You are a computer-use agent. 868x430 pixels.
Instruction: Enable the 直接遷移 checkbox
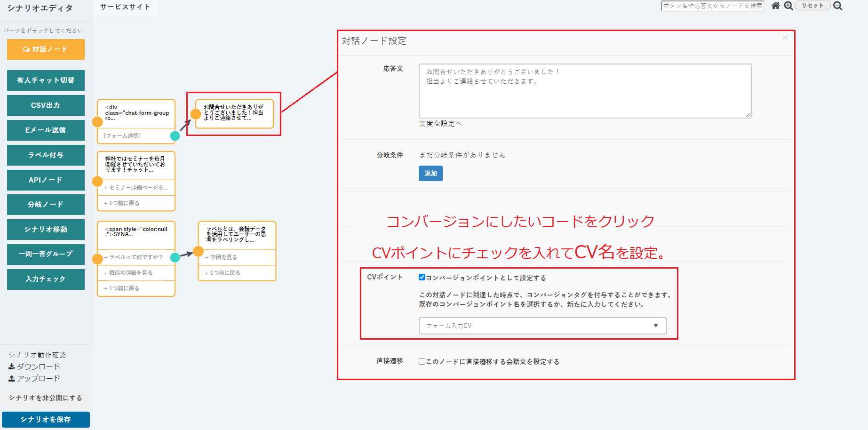[x=422, y=361]
